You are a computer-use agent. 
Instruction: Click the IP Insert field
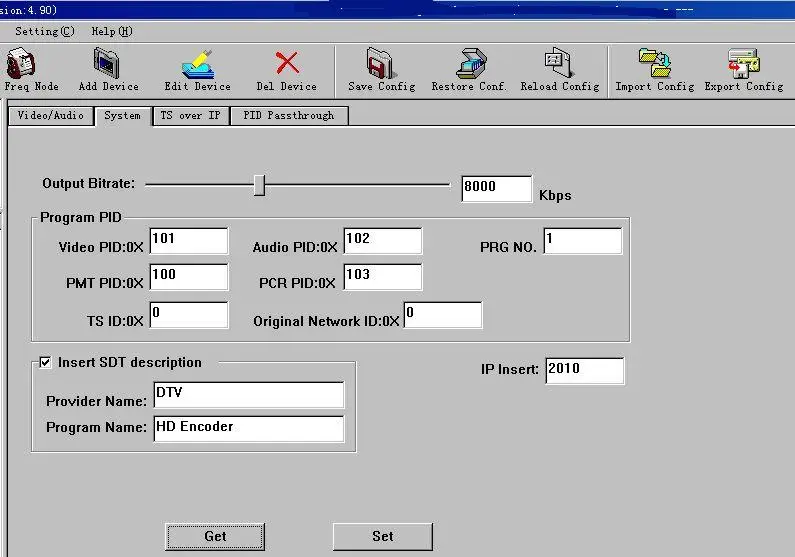pyautogui.click(x=585, y=370)
